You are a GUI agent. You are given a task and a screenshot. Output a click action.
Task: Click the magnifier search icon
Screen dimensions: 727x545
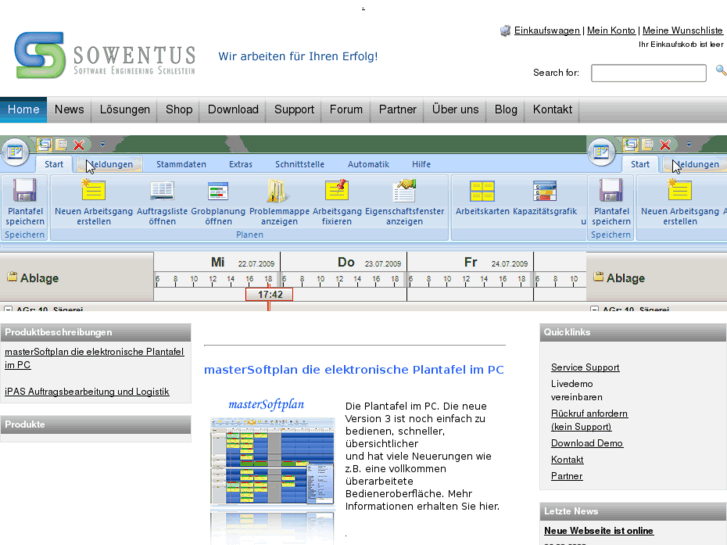pyautogui.click(x=721, y=71)
